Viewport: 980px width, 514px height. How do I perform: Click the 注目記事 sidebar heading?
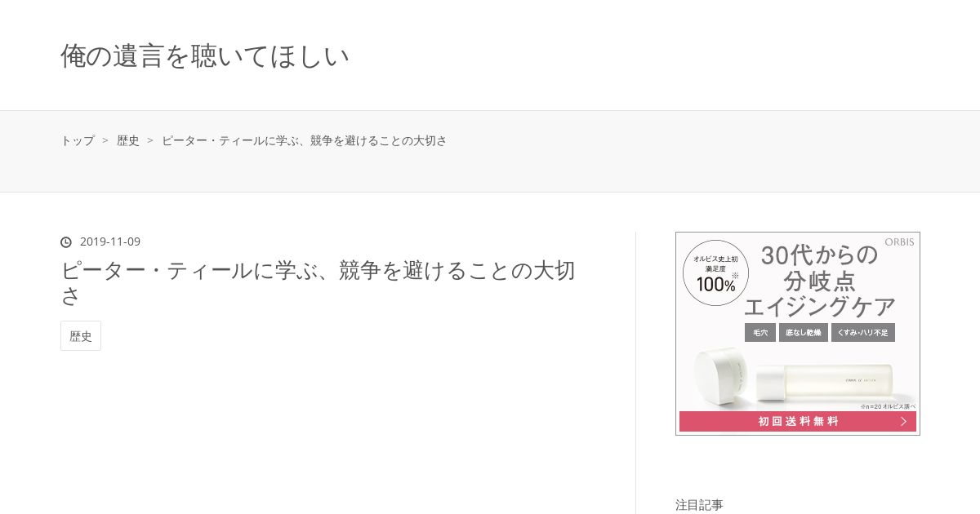tap(699, 504)
